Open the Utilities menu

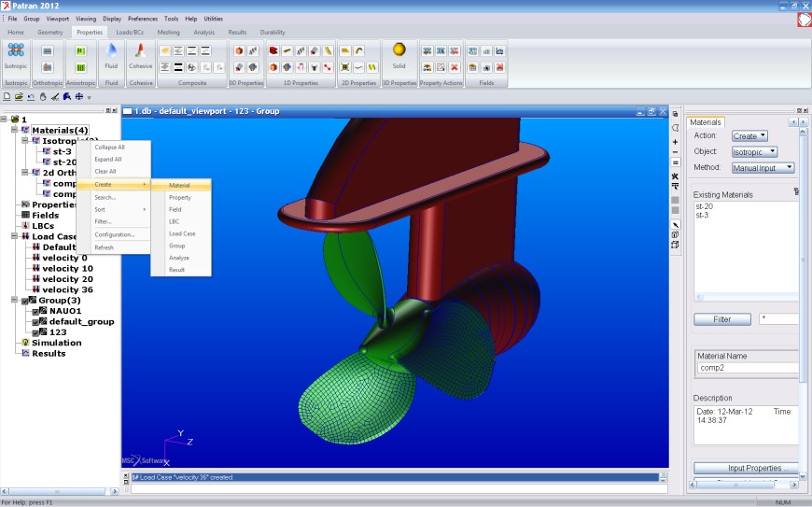tap(213, 19)
